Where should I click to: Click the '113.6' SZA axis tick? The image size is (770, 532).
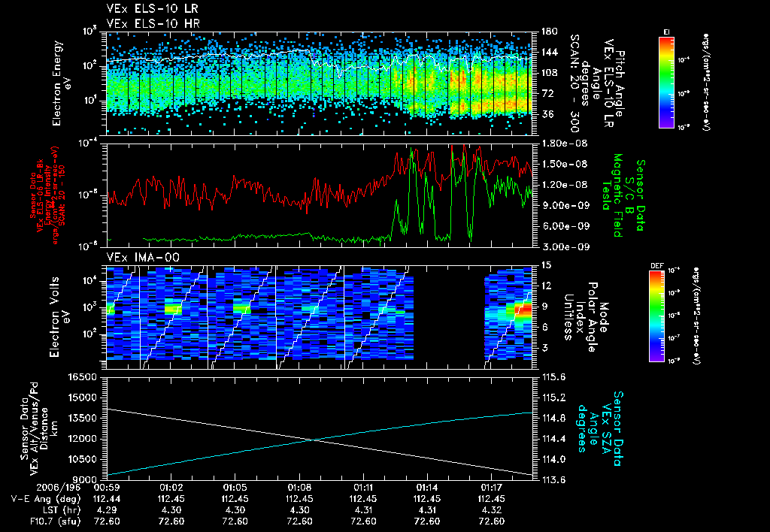coord(554,480)
